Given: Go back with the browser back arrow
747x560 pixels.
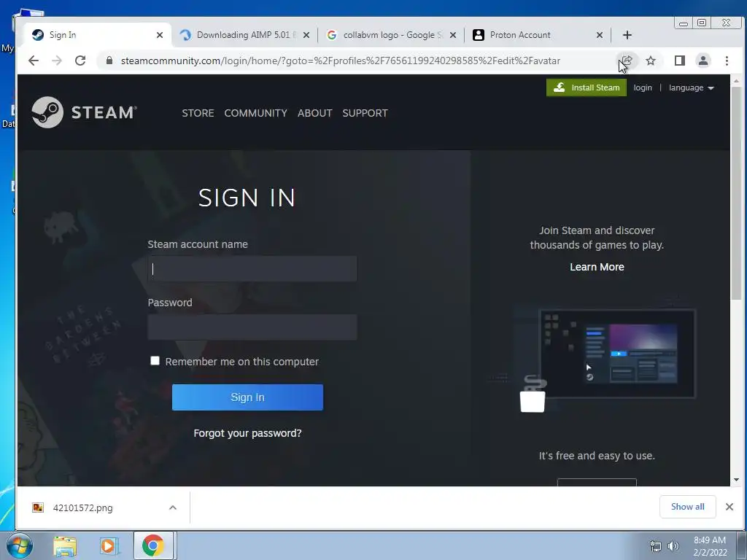Looking at the screenshot, I should [34, 61].
